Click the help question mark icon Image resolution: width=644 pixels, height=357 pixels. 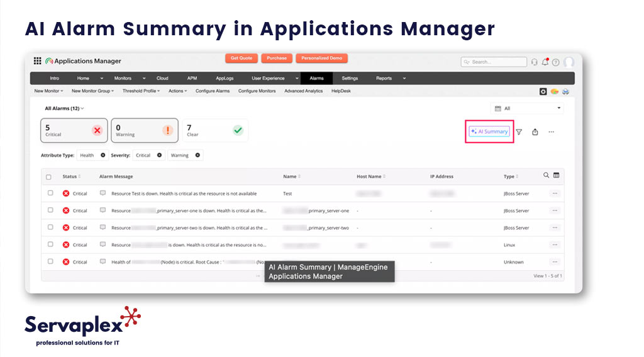pos(556,62)
